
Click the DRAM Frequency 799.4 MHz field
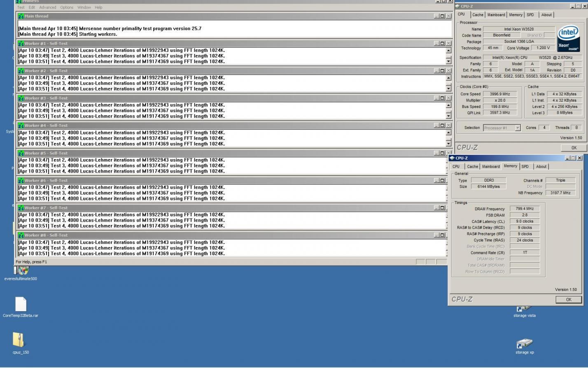click(525, 209)
